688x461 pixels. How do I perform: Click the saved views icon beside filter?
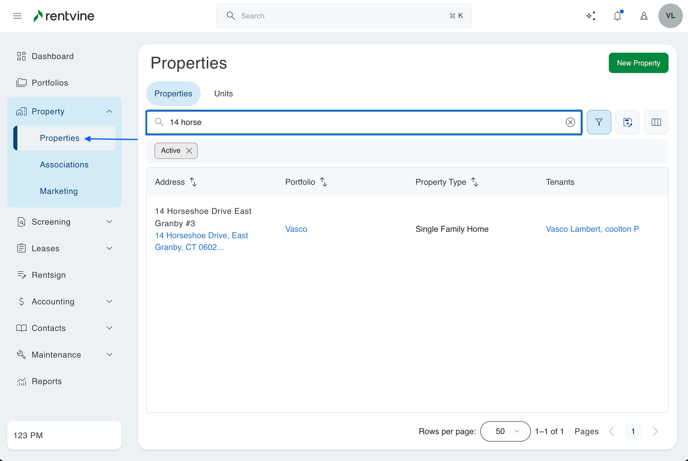coord(628,122)
